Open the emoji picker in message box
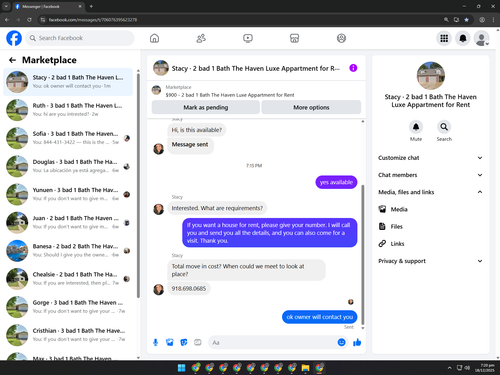The width and height of the screenshot is (500, 375). coord(341,342)
